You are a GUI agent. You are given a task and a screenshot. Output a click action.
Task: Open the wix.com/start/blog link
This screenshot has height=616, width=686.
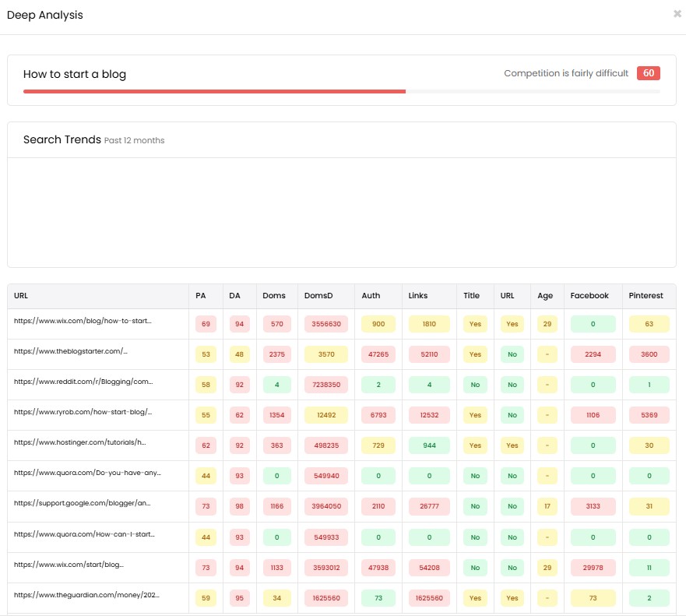click(x=69, y=565)
